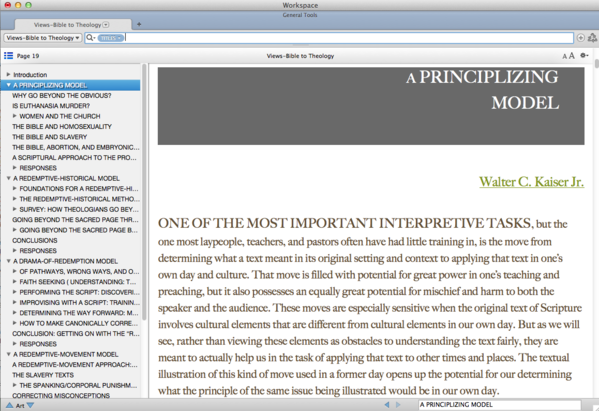Go to next article with down triangle

[x=31, y=405]
